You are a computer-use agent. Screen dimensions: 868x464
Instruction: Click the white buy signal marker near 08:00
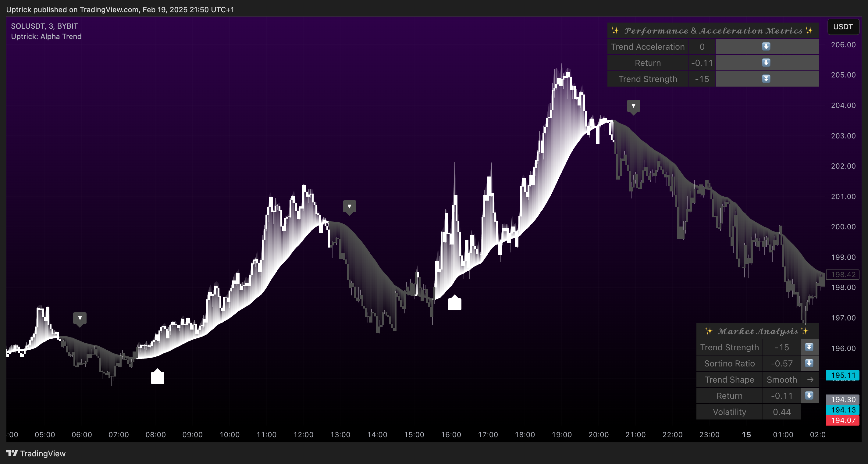[x=157, y=377]
